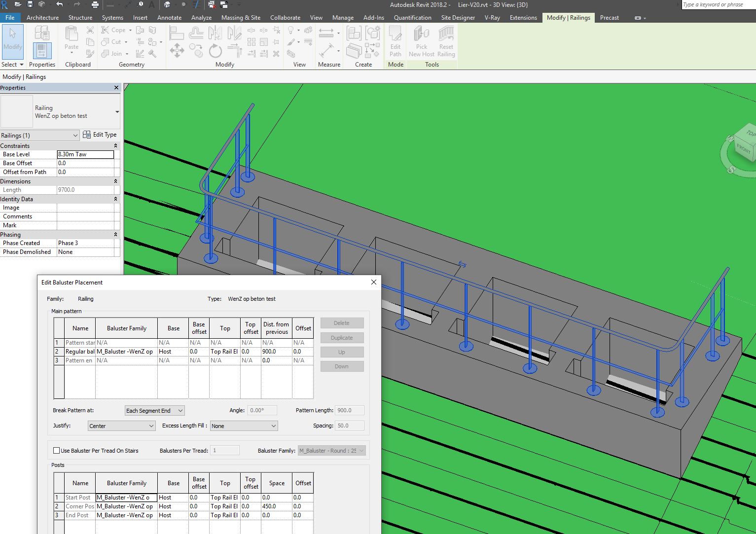Viewport: 756px width, 534px height.
Task: Open the Precast ribbon tab
Action: coord(610,17)
